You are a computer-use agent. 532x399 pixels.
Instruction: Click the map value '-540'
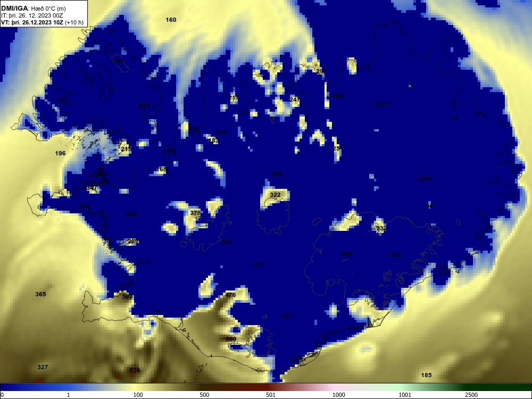(169, 151)
